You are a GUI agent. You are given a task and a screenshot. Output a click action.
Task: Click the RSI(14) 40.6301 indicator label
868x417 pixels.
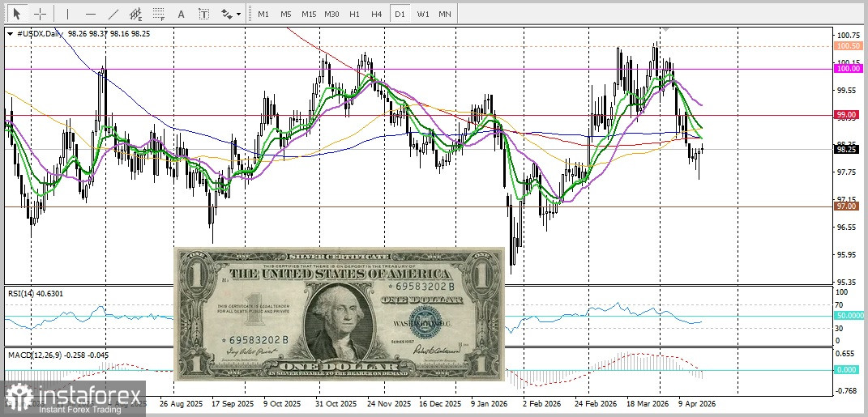[35, 294]
